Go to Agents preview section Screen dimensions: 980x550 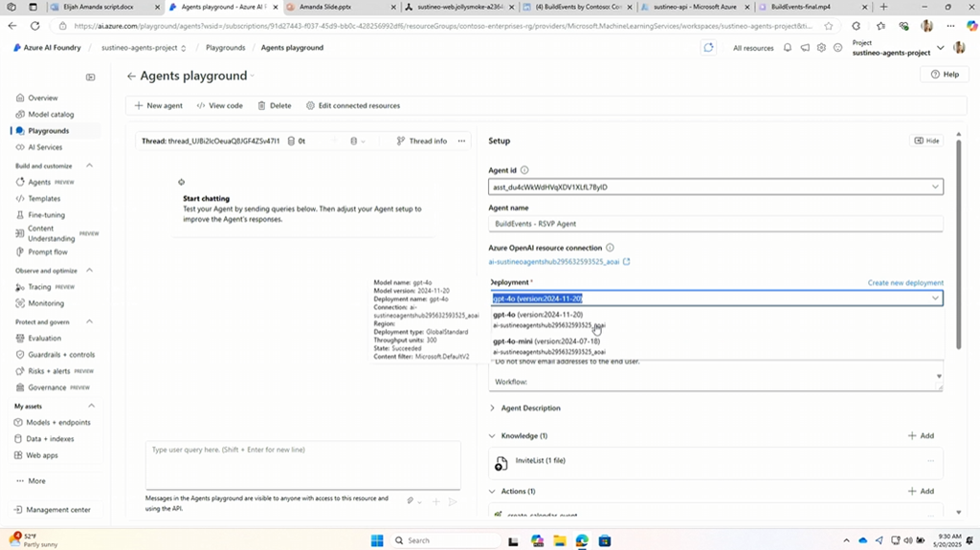tap(39, 182)
